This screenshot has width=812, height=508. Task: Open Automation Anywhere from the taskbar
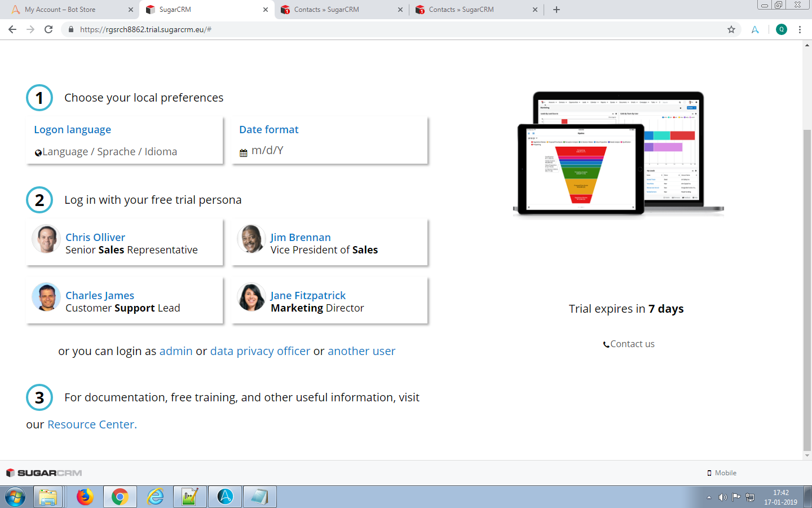225,497
